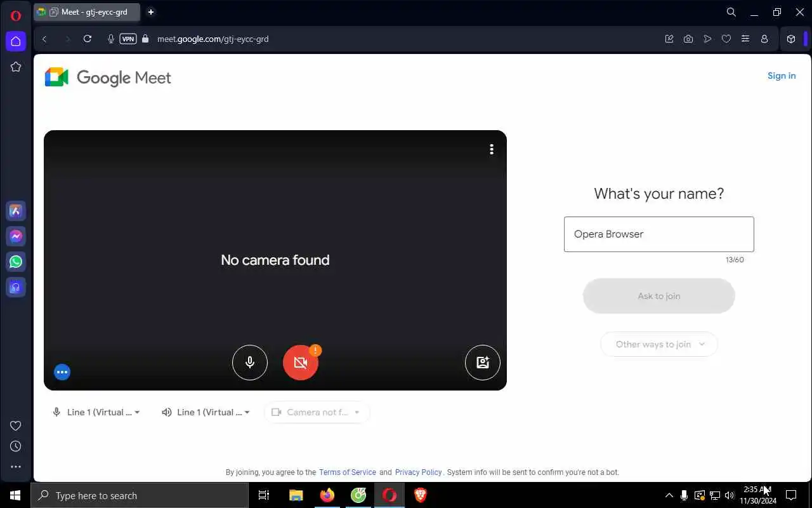This screenshot has height=508, width=812.
Task: Open history clock in Opera sidebar
Action: pos(16,446)
